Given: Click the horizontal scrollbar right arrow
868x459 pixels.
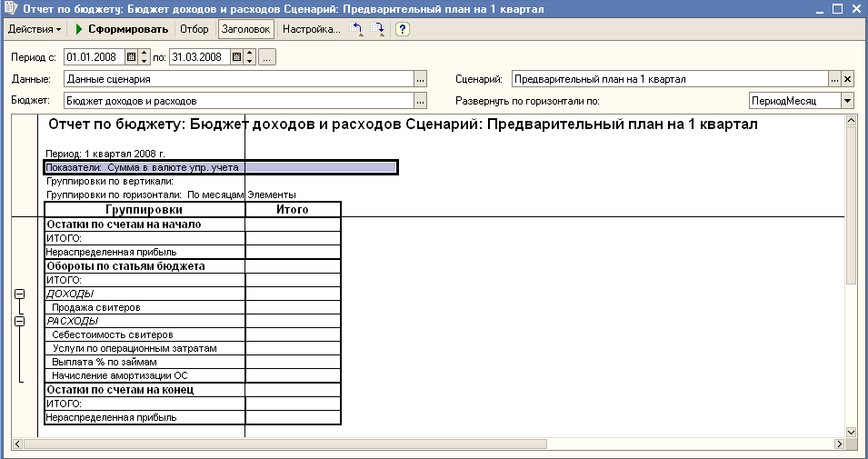Looking at the screenshot, I should (x=840, y=444).
